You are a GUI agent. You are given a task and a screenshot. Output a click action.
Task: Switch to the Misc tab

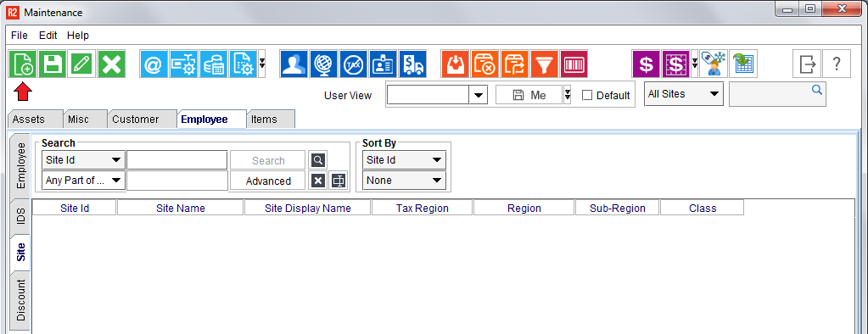(85, 119)
